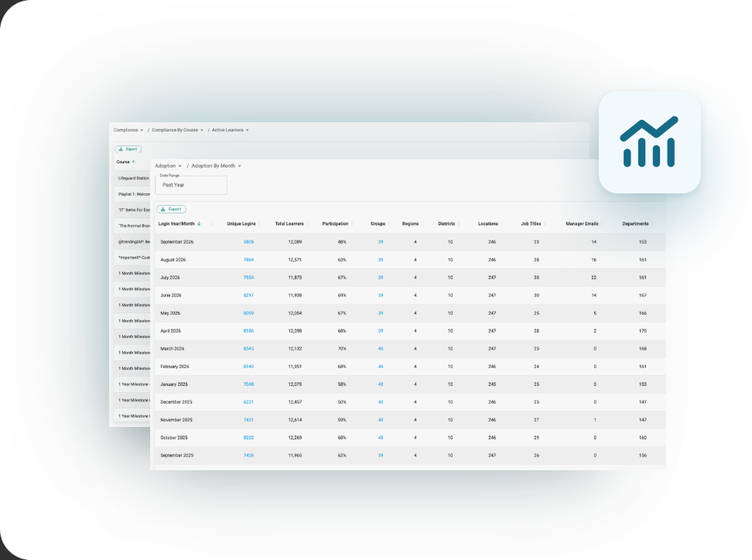
Task: Sort by Regions column header
Action: coord(410,224)
